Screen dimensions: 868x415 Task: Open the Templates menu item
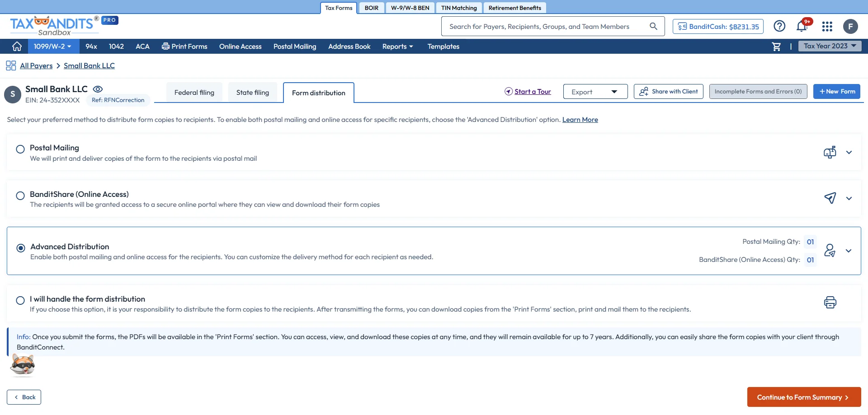coord(443,47)
